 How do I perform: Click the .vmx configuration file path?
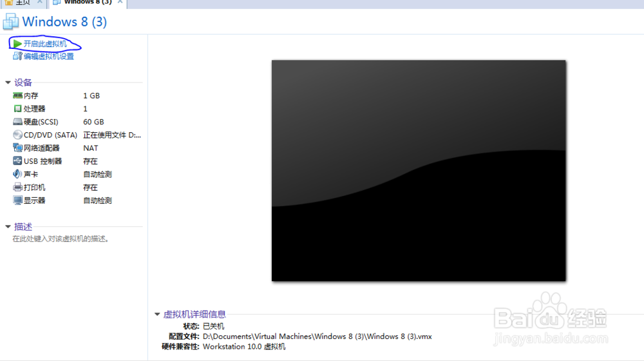(317, 337)
